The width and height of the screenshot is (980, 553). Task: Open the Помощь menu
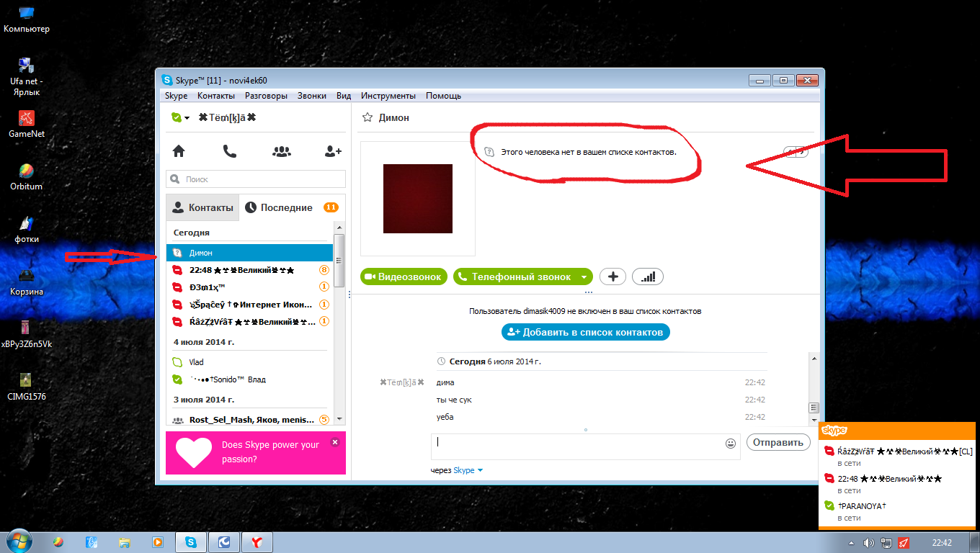point(443,96)
